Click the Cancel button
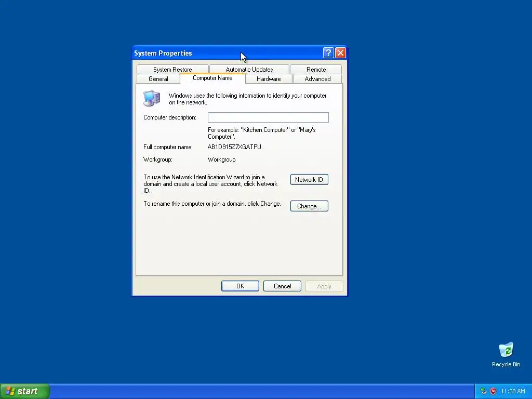 coord(282,286)
